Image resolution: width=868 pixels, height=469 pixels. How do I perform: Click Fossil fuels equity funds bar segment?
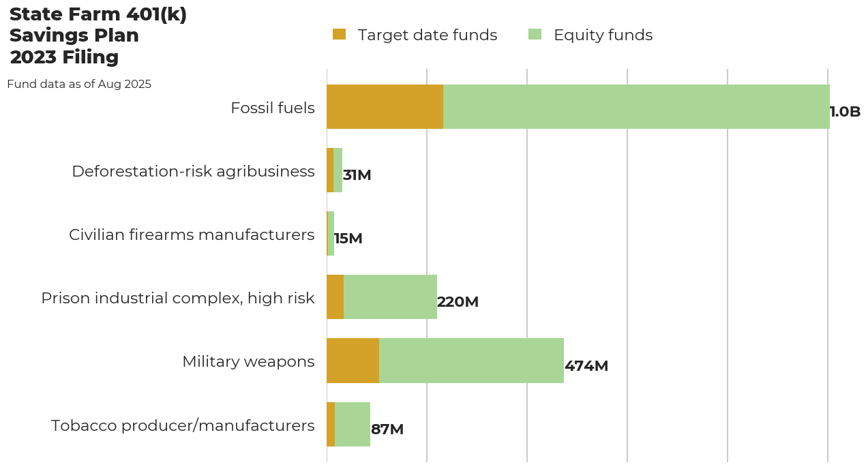(637, 107)
